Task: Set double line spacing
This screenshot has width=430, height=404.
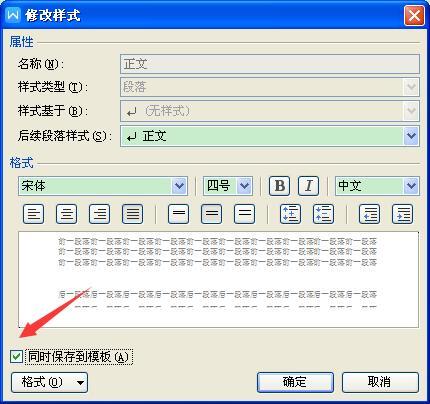Action: (245, 214)
